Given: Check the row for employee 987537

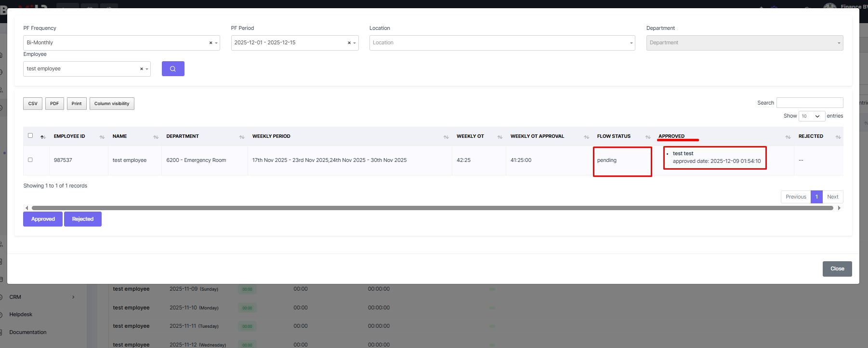Looking at the screenshot, I should coord(30,160).
